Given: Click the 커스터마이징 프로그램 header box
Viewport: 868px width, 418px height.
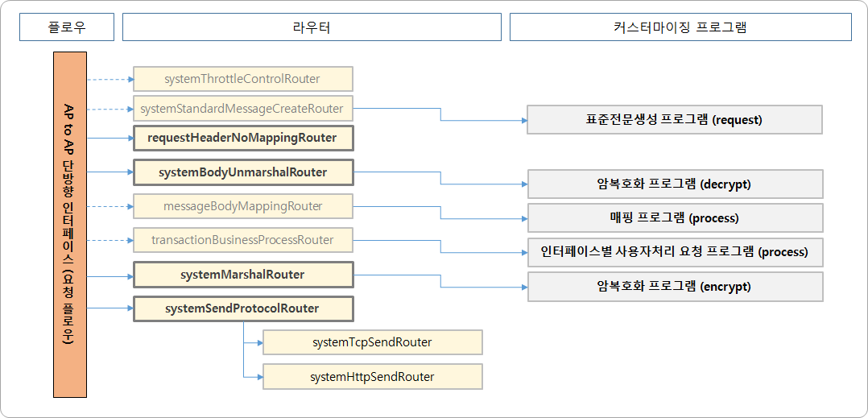Looking at the screenshot, I should pos(680,27).
